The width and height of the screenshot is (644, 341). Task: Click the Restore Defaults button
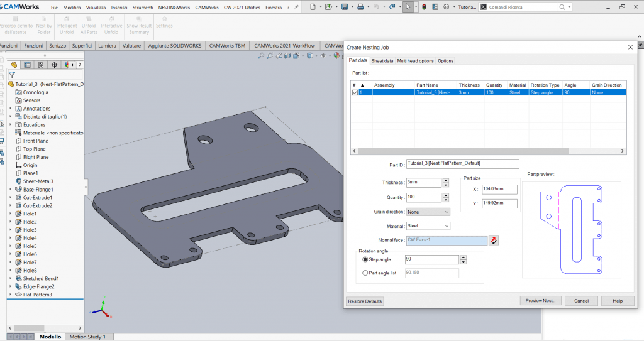365,301
